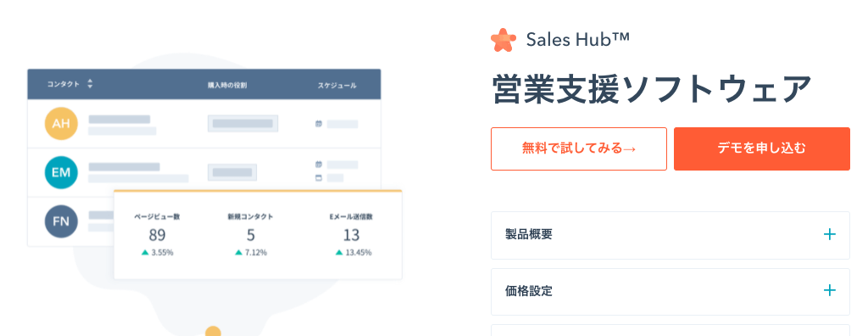Click the teal EM contact avatar
Screen dimensions: 868x336
coord(61,172)
